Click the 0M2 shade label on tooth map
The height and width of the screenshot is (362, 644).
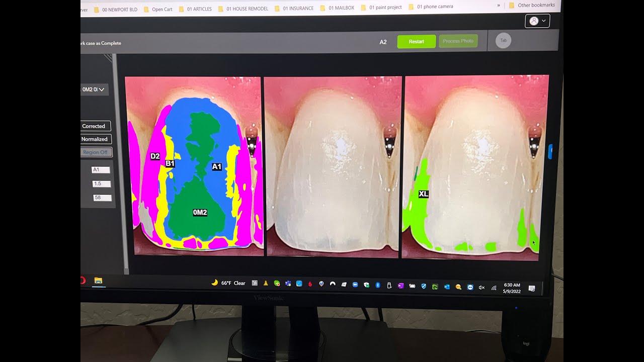[x=200, y=213]
